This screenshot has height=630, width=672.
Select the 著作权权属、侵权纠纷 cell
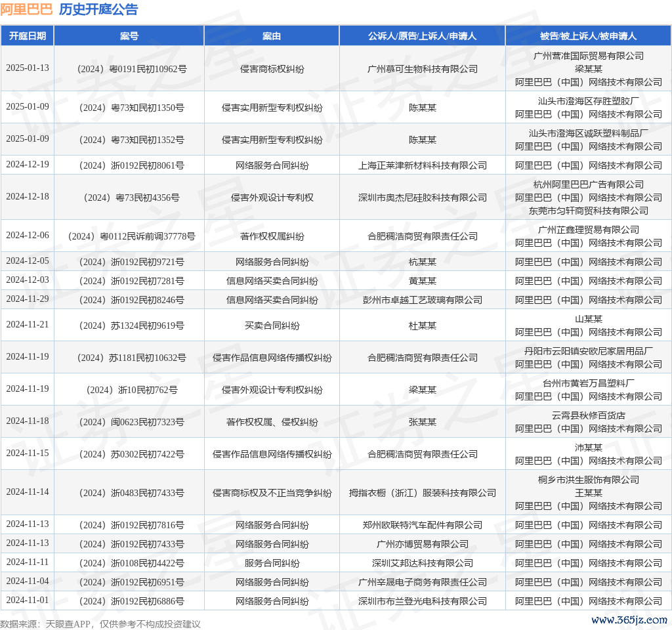point(272,422)
